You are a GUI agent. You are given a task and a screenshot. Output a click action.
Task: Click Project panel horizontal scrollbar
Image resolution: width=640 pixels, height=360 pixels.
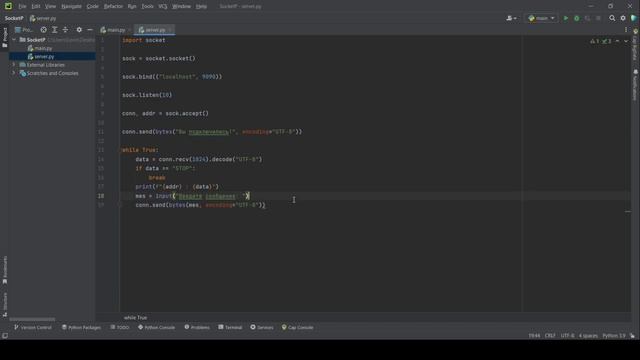(x=32, y=319)
